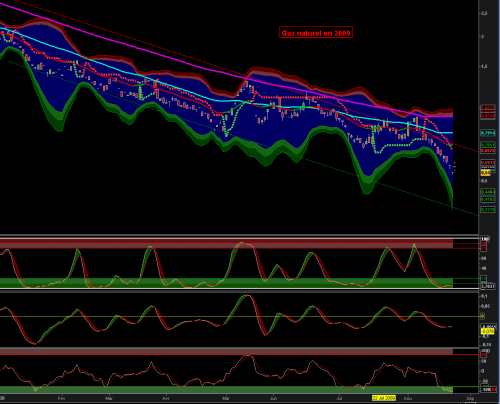Select the red -100 value tag in bottom indicator
The width and height of the screenshot is (500, 404).
[494, 389]
